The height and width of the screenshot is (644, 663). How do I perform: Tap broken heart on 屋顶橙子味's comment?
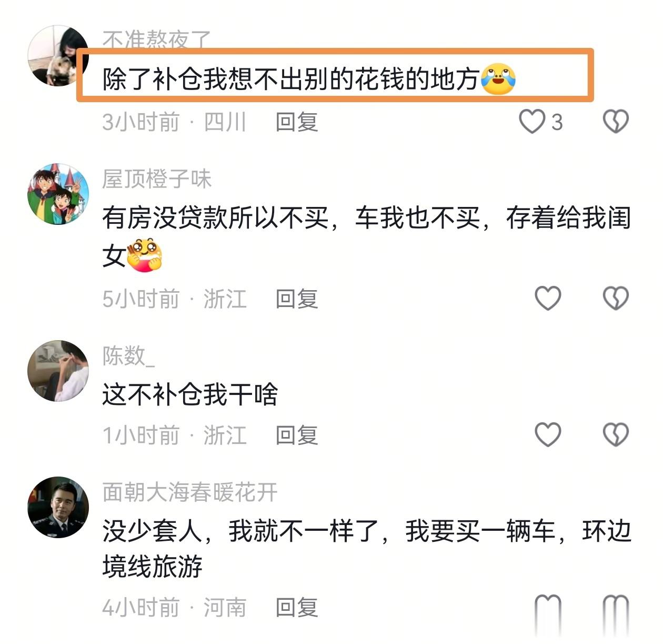(x=616, y=298)
